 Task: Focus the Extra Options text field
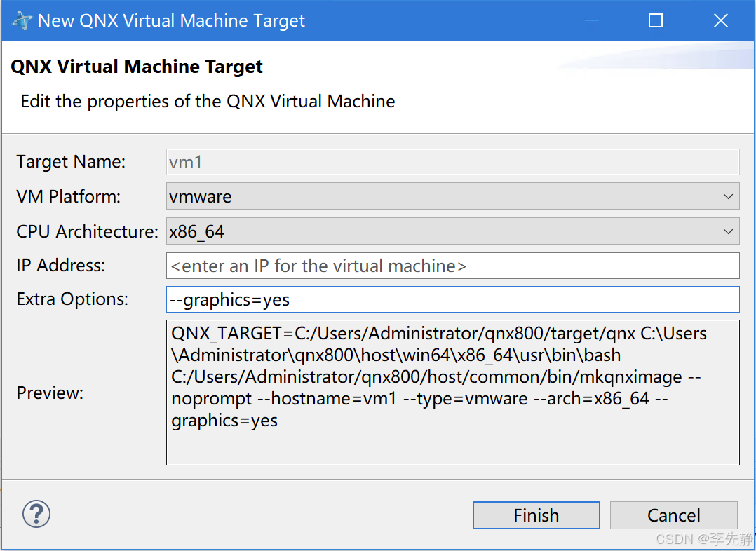click(453, 299)
